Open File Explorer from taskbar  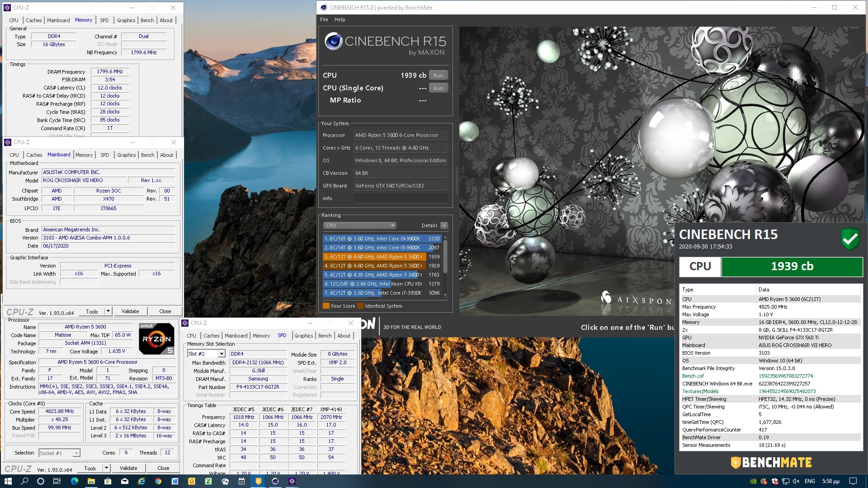pos(91,481)
